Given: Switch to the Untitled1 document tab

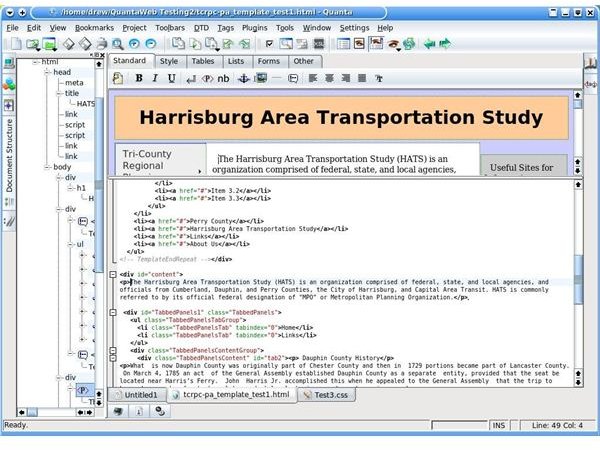Looking at the screenshot, I should tap(138, 395).
